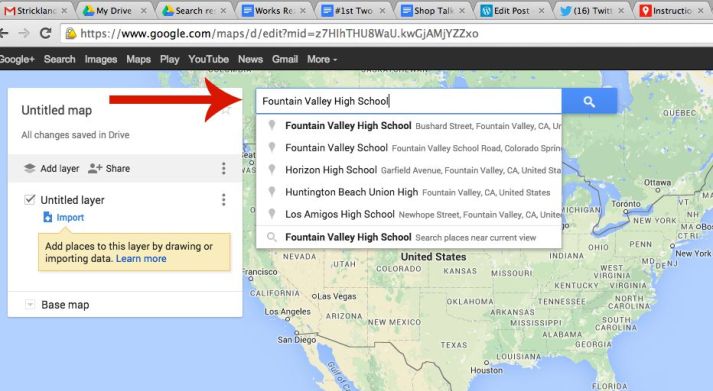This screenshot has width=713, height=391.
Task: Click the lock icon in address bar
Action: click(70, 33)
